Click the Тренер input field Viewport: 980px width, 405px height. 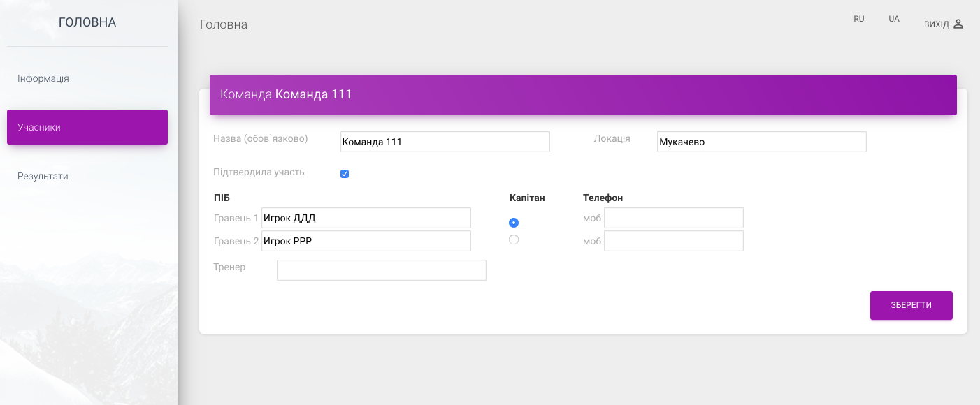tap(382, 270)
